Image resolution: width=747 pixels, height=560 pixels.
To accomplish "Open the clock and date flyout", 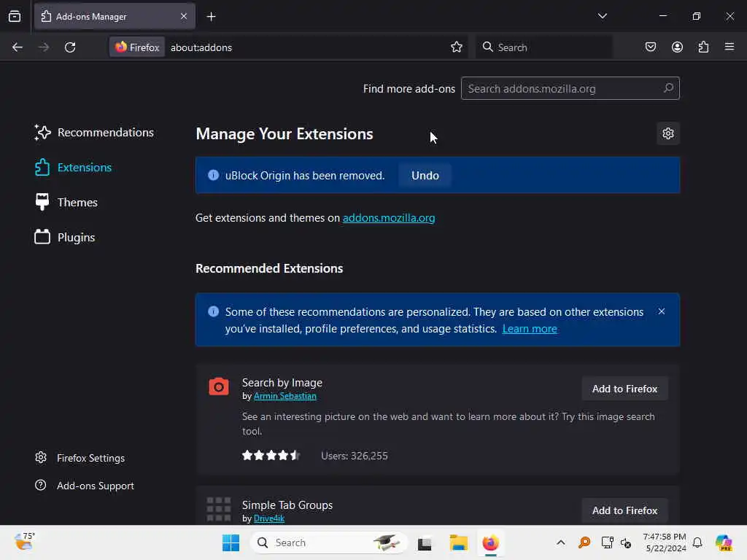I will 665,542.
